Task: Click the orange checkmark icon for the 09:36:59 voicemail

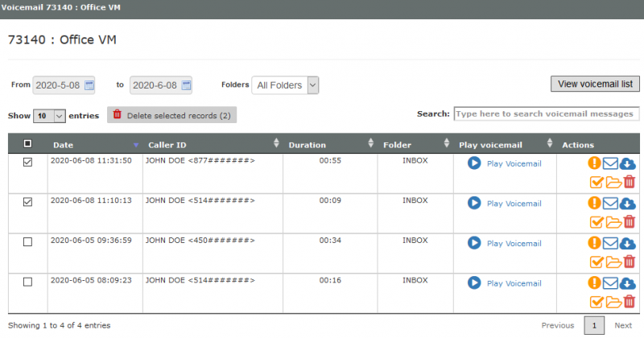Action: (597, 262)
